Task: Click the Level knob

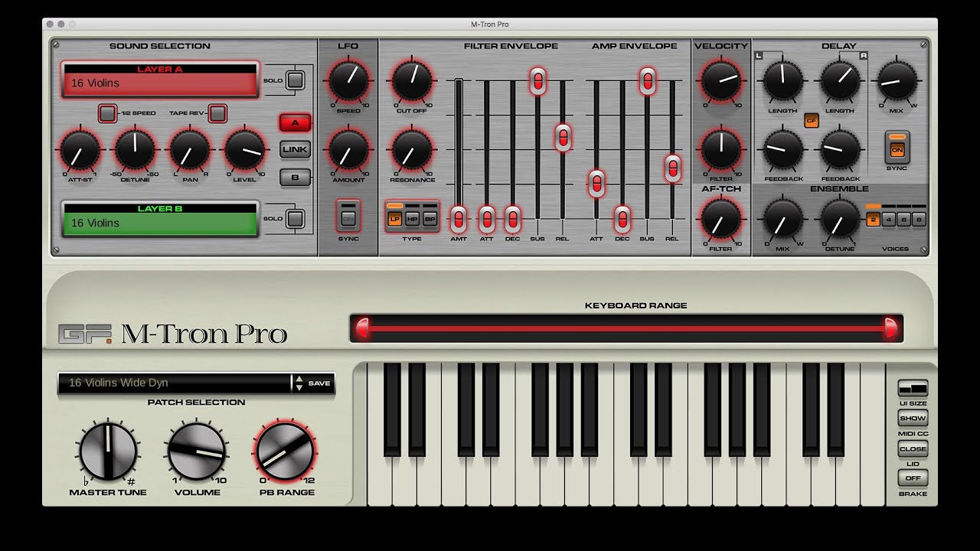Action: 244,150
